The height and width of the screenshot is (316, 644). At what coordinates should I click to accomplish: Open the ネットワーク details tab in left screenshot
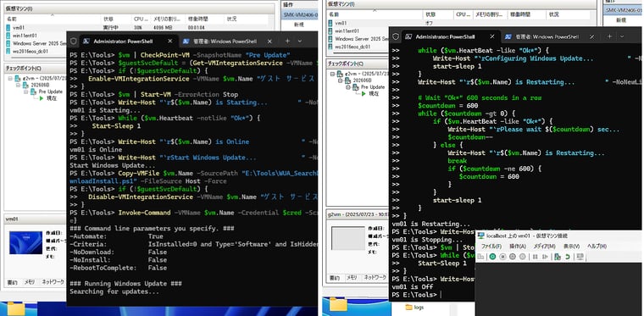[x=53, y=282]
